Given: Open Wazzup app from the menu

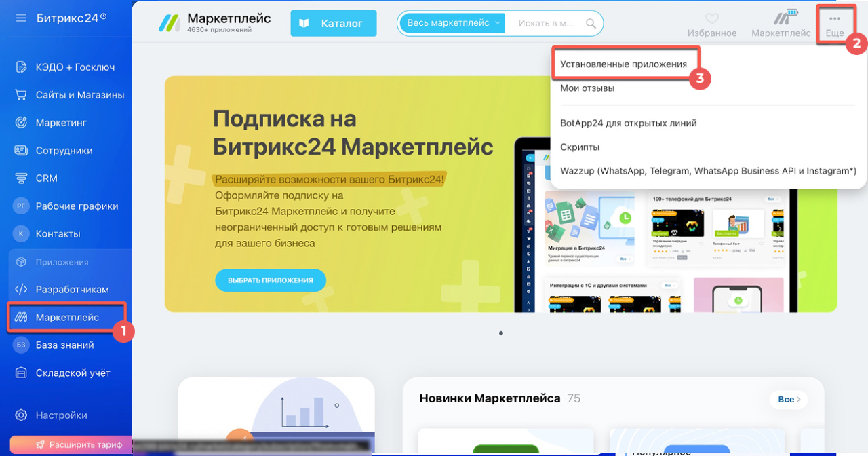Looking at the screenshot, I should click(x=708, y=171).
